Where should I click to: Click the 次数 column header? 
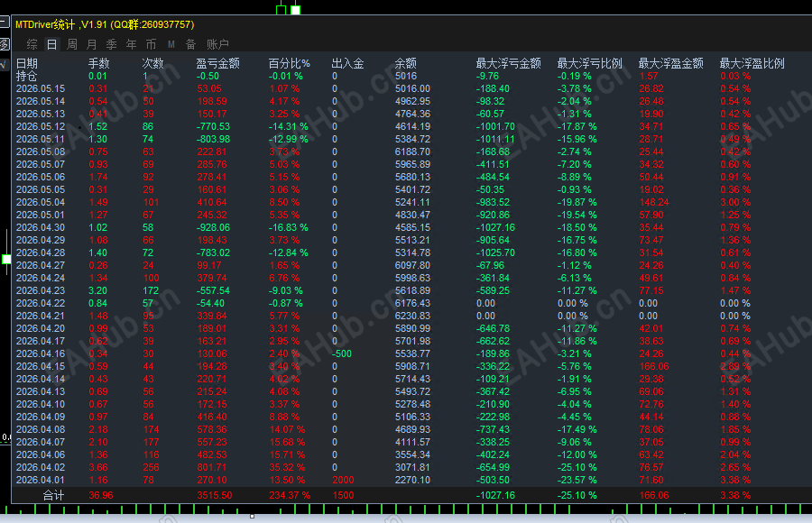pos(152,63)
